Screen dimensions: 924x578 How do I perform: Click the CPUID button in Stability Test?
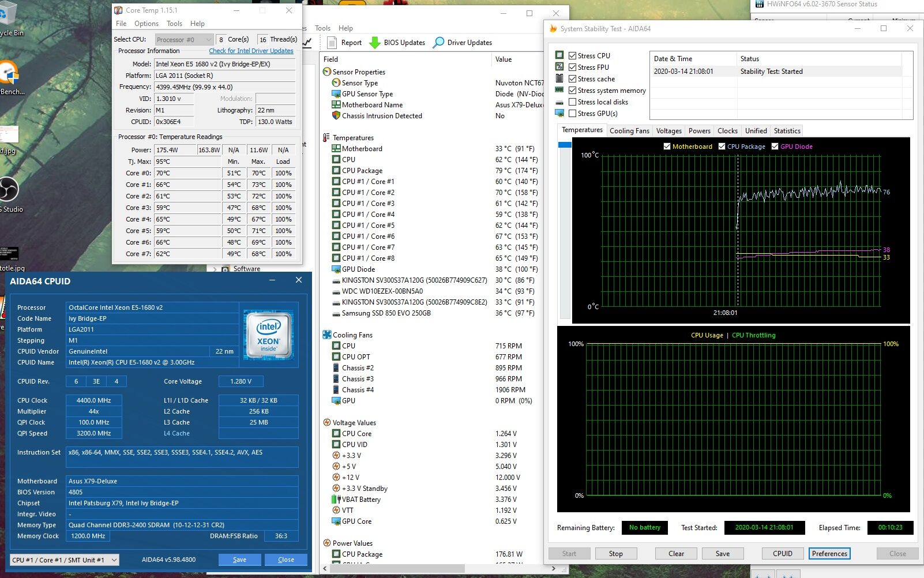point(782,553)
